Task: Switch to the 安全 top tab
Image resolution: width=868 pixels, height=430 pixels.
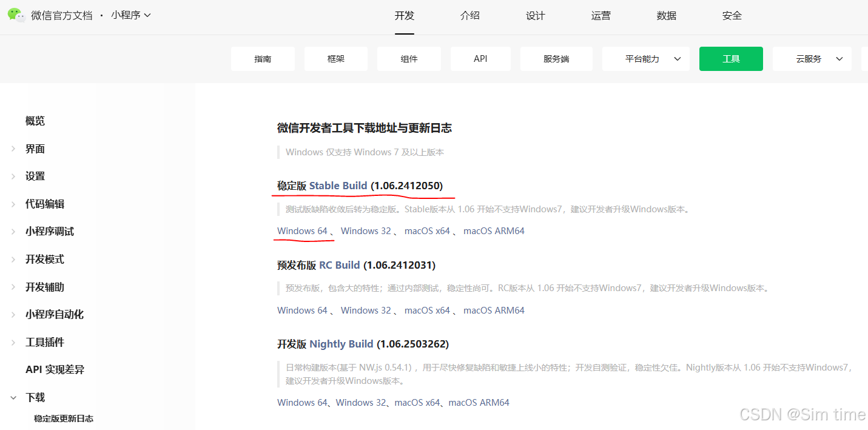Action: point(732,16)
